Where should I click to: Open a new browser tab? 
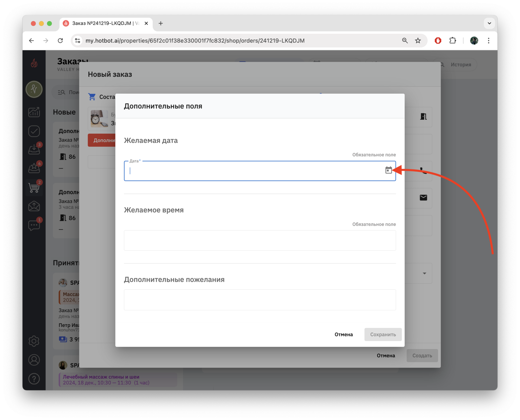tap(161, 23)
